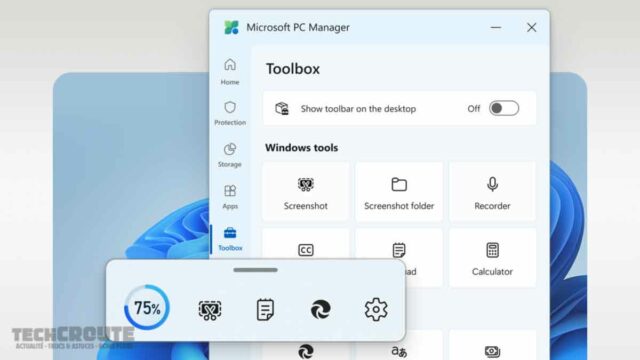640x360 pixels.
Task: Switch to the Apps section
Action: point(230,197)
